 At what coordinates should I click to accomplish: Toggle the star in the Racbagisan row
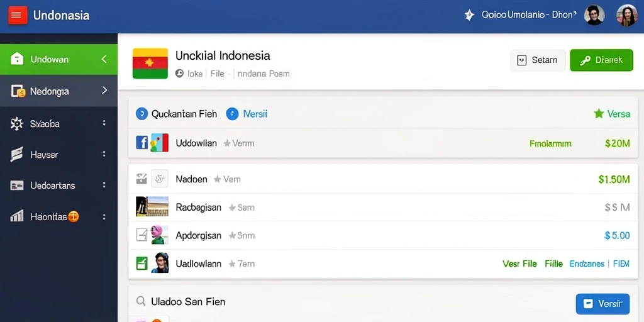point(232,208)
